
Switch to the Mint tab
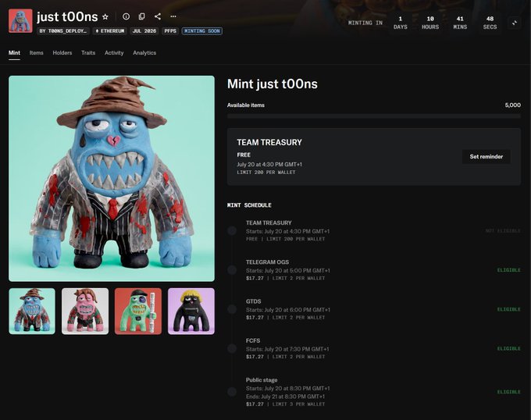tap(14, 53)
